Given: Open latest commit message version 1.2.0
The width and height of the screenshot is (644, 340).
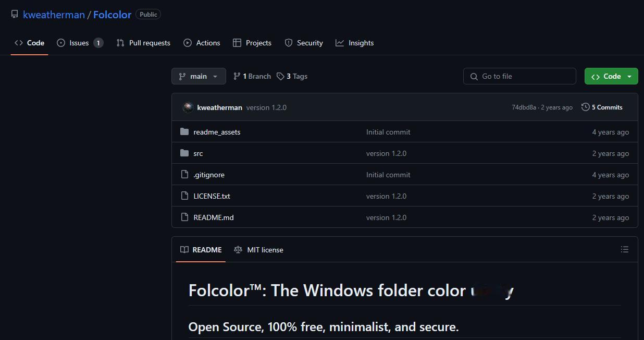Looking at the screenshot, I should 266,107.
